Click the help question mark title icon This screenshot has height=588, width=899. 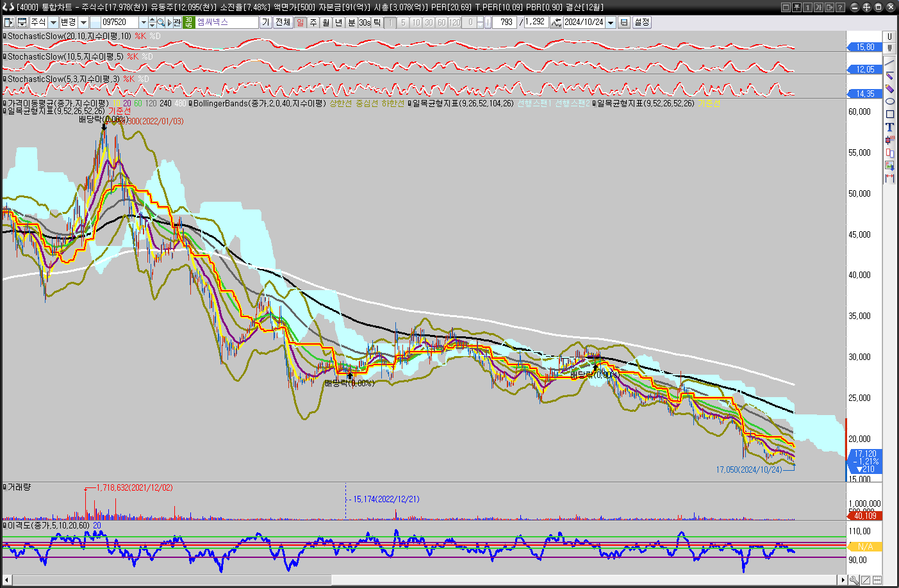tap(840, 7)
